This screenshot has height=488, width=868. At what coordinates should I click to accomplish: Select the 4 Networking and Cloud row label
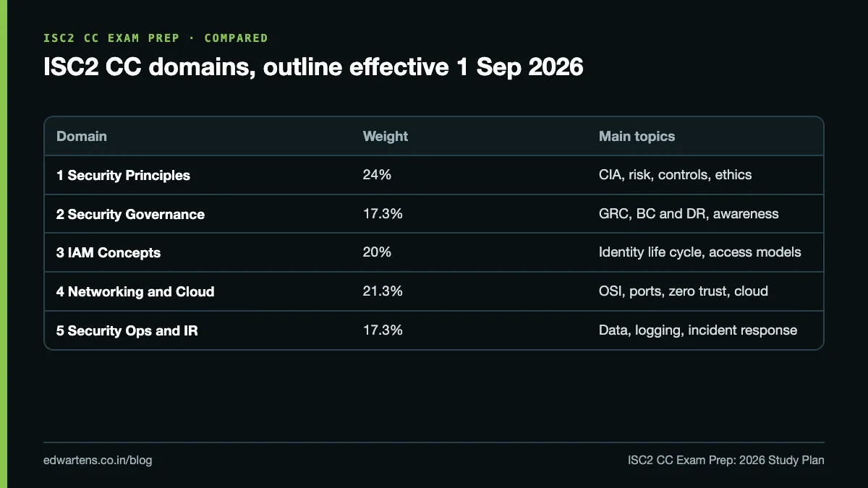(135, 292)
